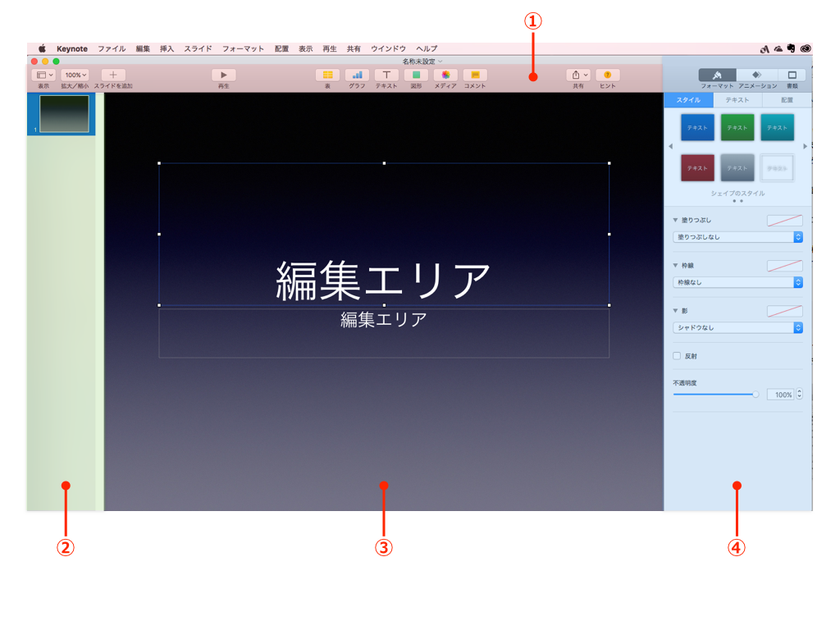Select the green shape style swatch
Image resolution: width=840 pixels, height=630 pixels.
[736, 128]
